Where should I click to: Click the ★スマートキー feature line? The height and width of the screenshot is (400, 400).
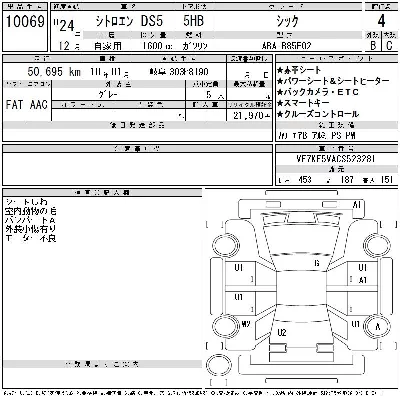click(x=303, y=103)
